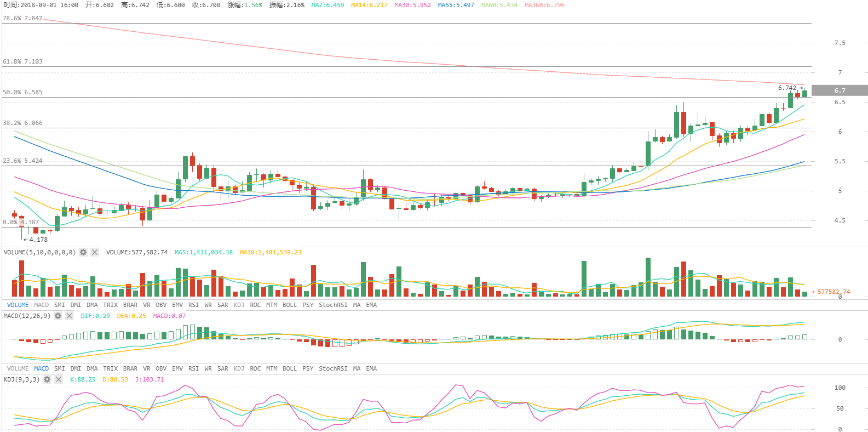Select OBV tab in the row where VOLUME is highlighted
This screenshot has height=432, width=868.
161,305
